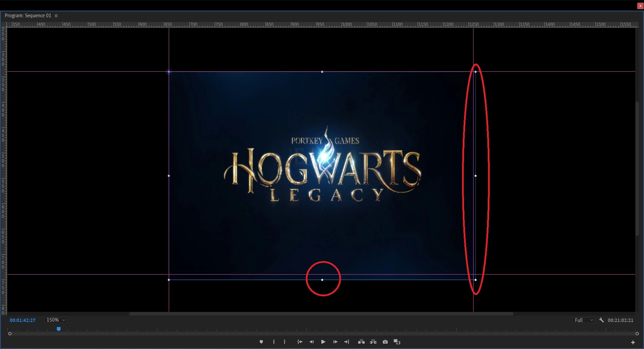Click the 00:21:02:21 duration timecode
644x349 pixels.
pyautogui.click(x=620, y=320)
